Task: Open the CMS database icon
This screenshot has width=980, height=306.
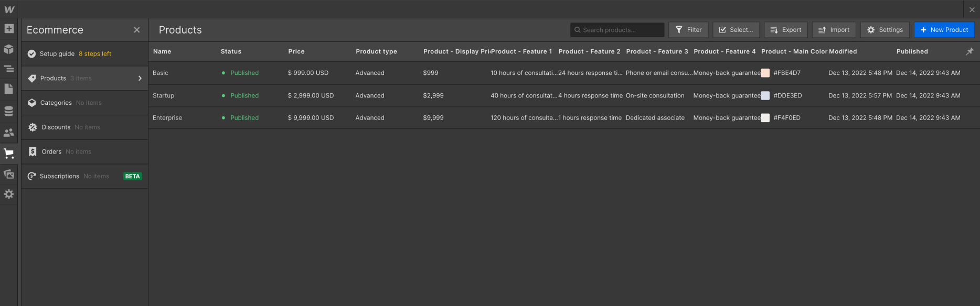Action: click(x=9, y=111)
